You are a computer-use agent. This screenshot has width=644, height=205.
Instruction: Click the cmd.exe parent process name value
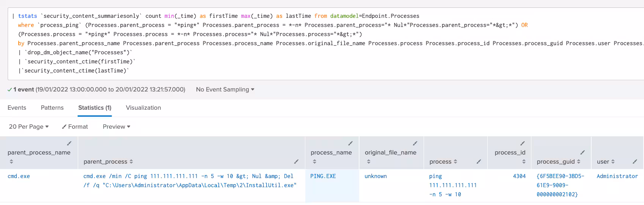click(x=19, y=176)
